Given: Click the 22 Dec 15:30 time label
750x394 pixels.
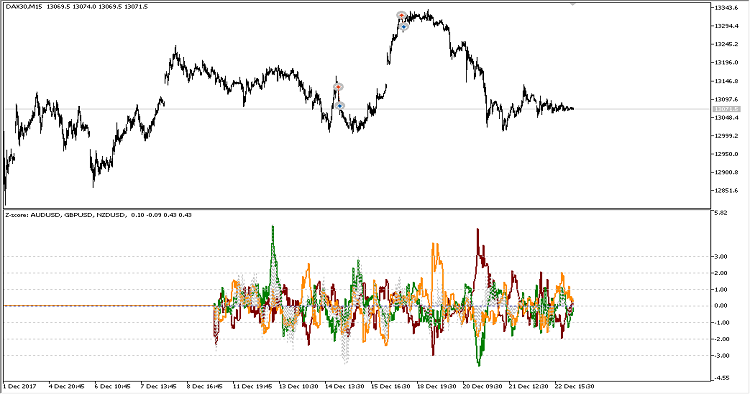Looking at the screenshot, I should coord(574,386).
